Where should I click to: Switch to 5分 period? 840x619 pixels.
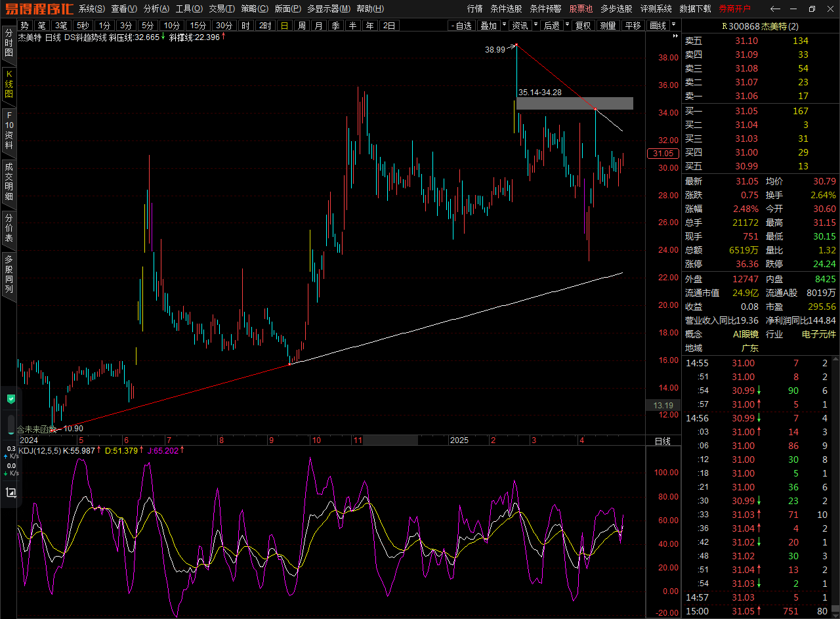(148, 26)
